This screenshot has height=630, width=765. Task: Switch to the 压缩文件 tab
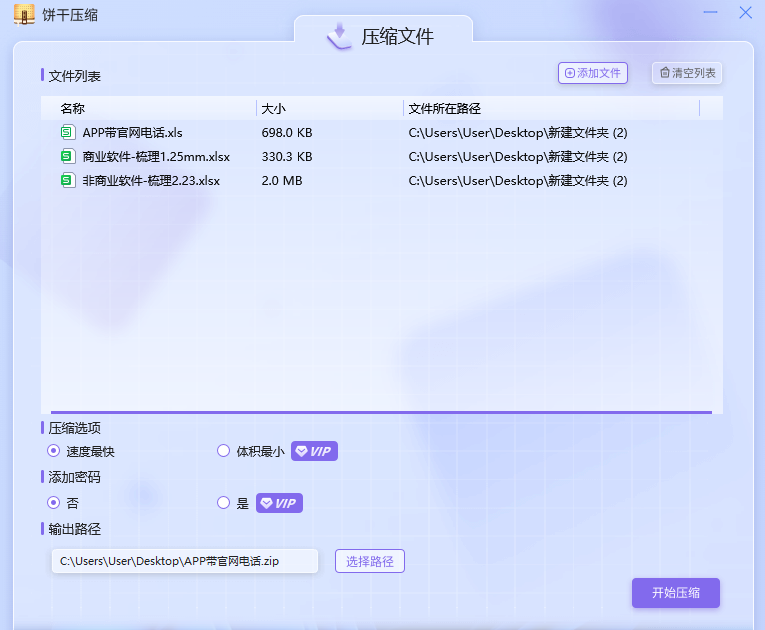(384, 37)
